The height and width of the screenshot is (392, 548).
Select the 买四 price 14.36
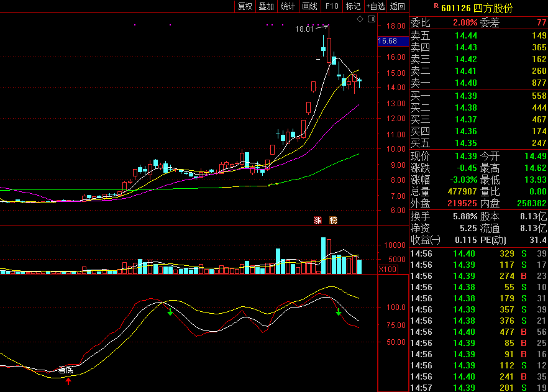click(466, 131)
